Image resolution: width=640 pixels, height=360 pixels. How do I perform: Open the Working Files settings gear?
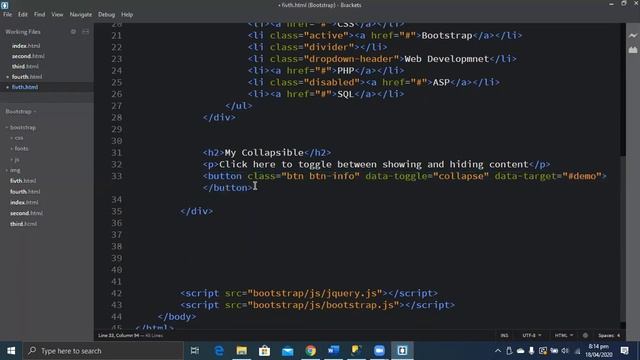[73, 31]
